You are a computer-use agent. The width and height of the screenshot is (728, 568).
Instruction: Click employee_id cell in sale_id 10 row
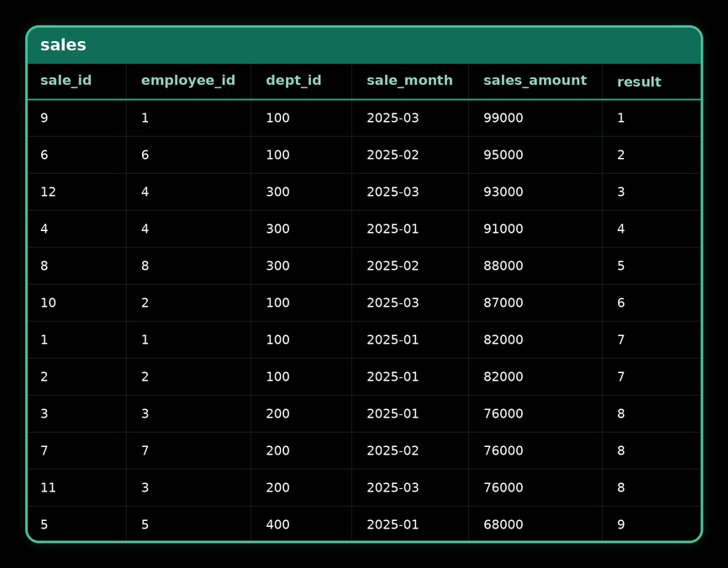point(145,302)
